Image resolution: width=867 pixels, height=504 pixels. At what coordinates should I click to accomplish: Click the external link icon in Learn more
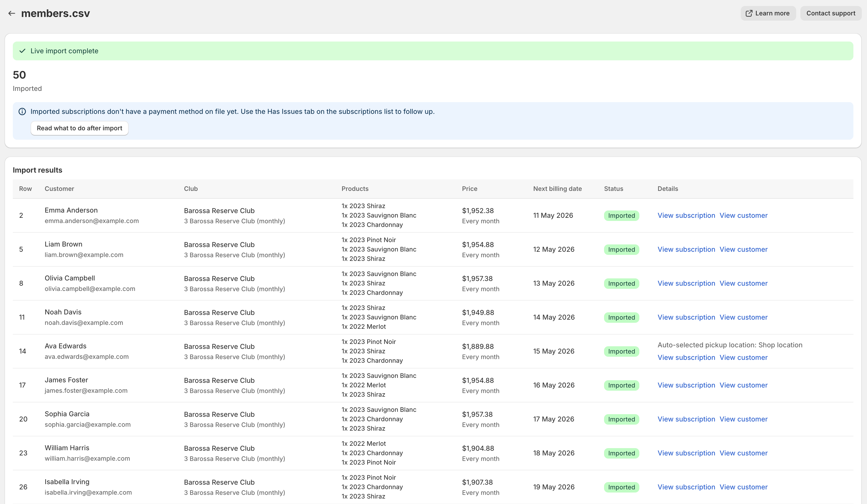749,13
